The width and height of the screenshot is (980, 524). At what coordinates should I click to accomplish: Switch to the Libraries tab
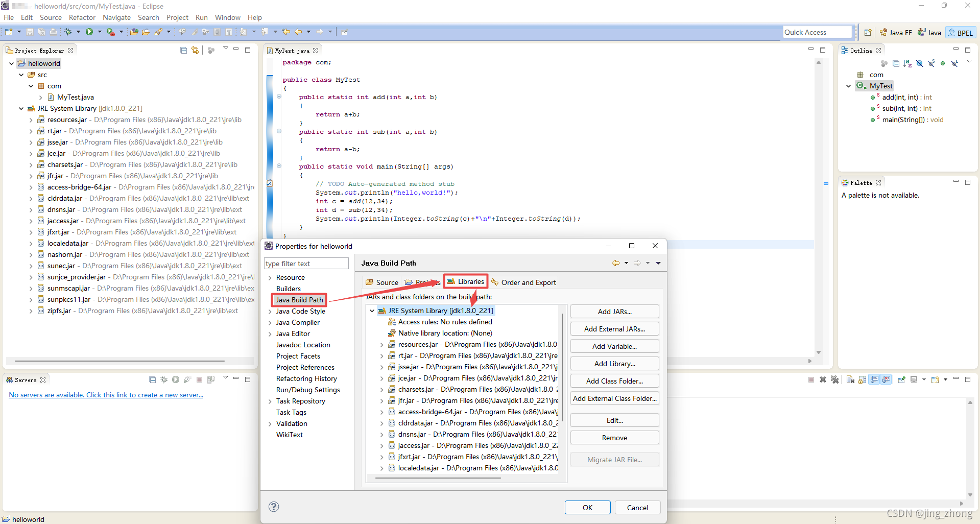466,281
